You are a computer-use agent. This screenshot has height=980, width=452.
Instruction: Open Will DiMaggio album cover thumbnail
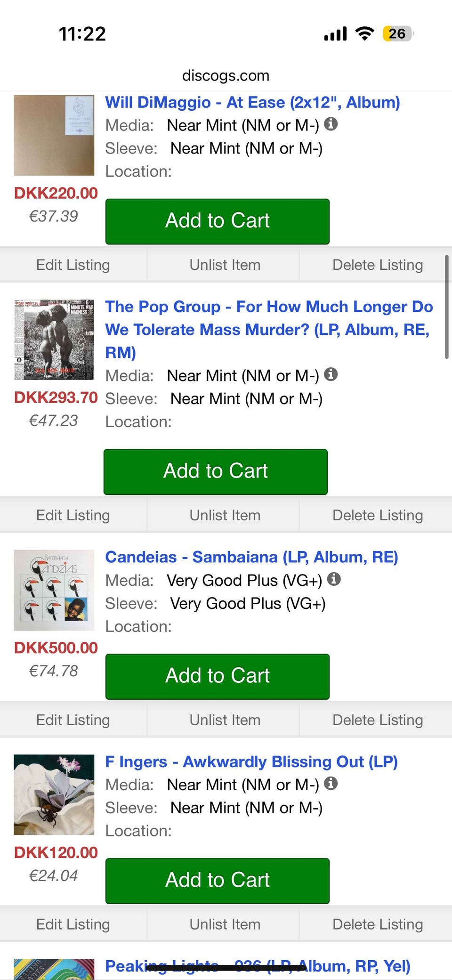point(54,136)
